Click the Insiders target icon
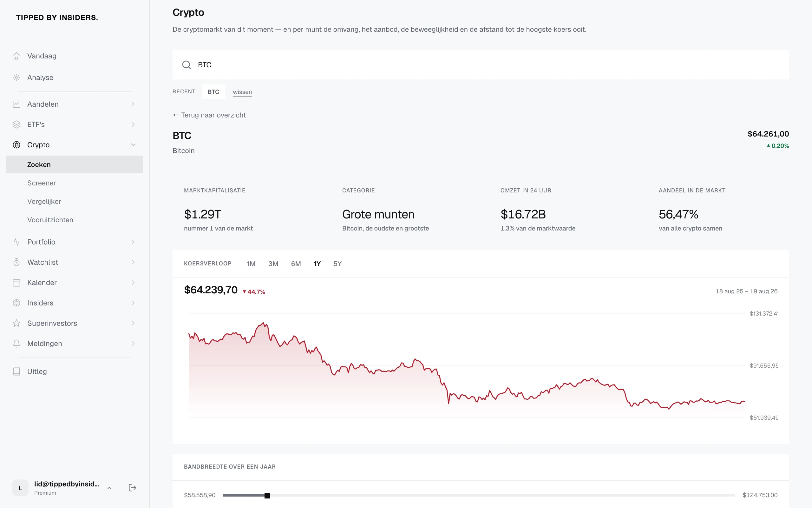This screenshot has width=812, height=508. (16, 303)
